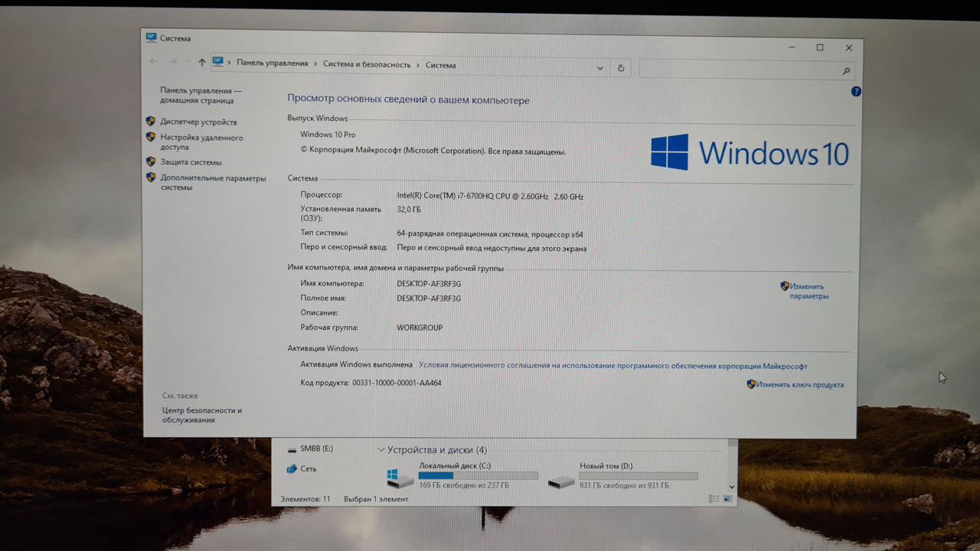Open the recent locations dropdown arrow

(x=188, y=62)
